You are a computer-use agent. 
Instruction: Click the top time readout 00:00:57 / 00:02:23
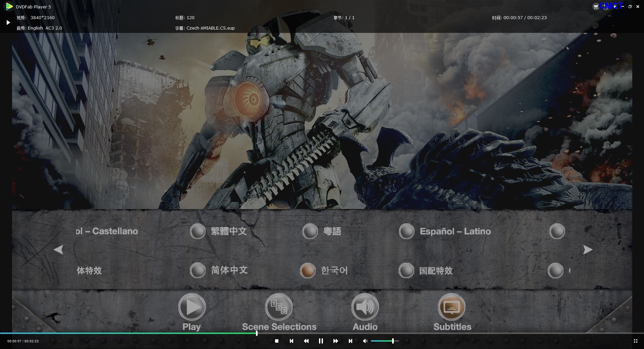[x=525, y=18]
